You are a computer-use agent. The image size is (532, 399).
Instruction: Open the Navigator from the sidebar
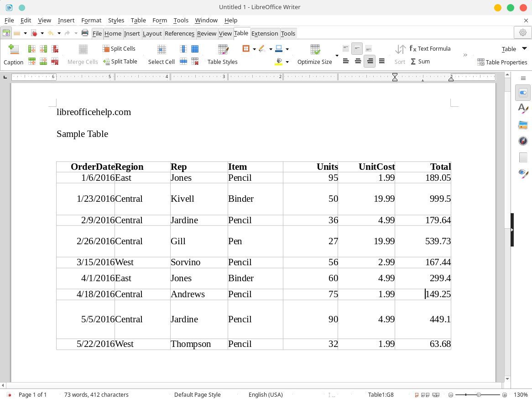click(523, 141)
